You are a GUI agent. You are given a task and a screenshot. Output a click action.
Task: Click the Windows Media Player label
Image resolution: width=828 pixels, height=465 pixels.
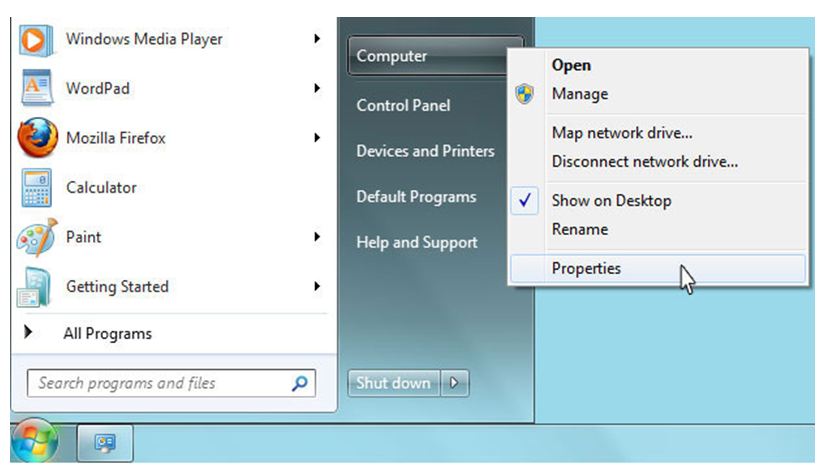click(x=144, y=39)
